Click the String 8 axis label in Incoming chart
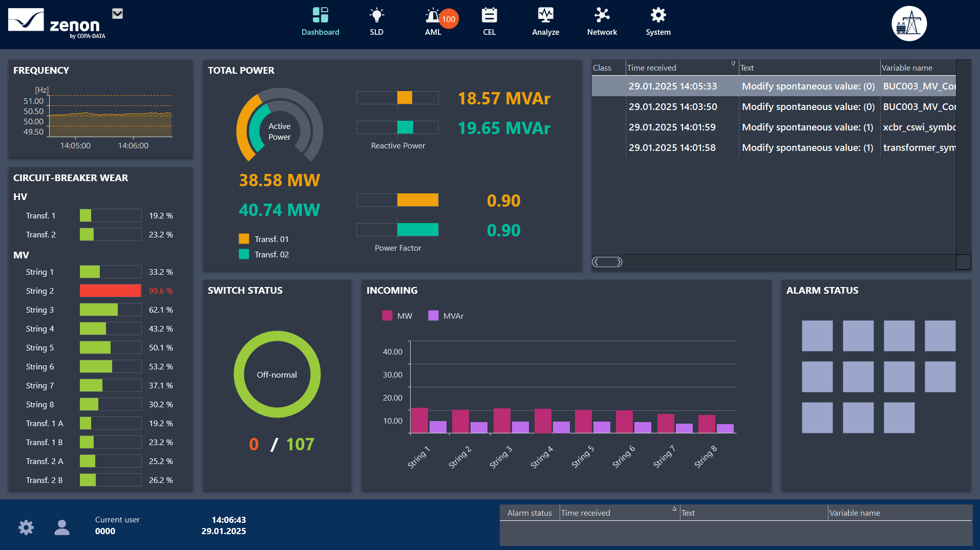The width and height of the screenshot is (980, 550). [706, 457]
